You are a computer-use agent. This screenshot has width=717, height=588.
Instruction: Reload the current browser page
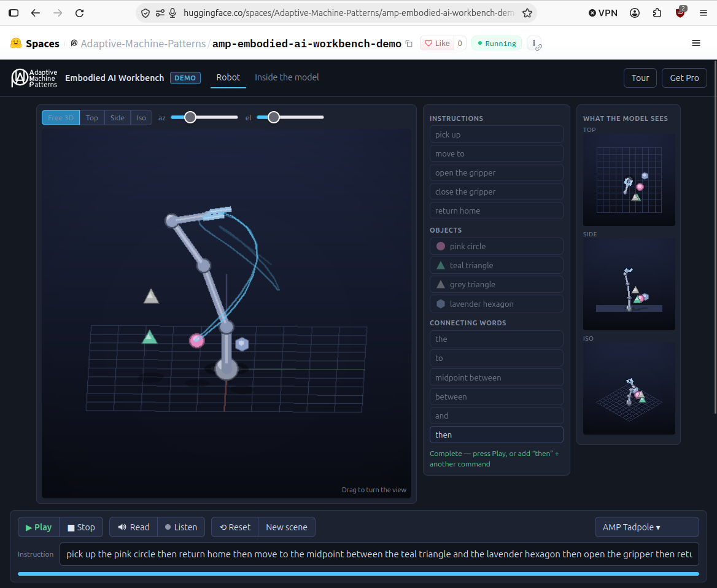(80, 13)
